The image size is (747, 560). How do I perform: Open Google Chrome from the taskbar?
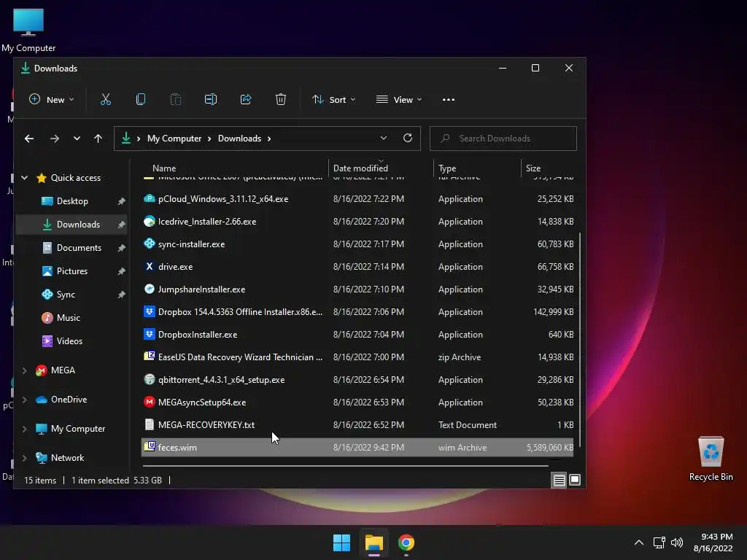pyautogui.click(x=406, y=542)
